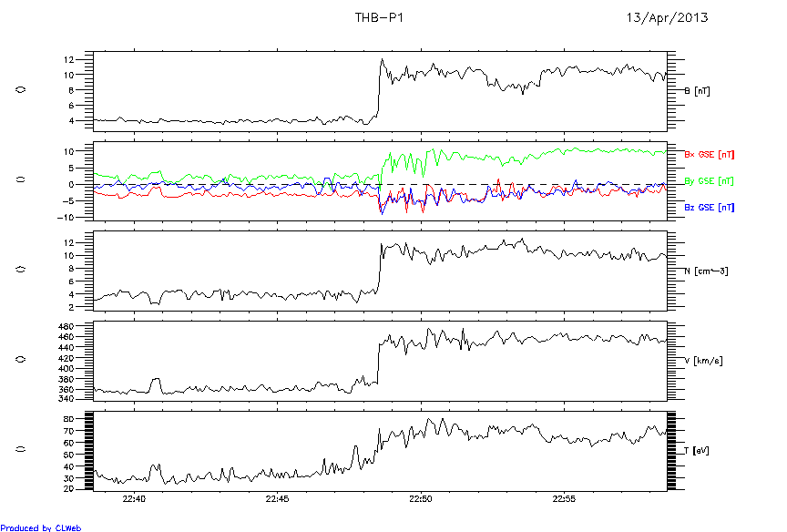This screenshot has height=532, width=787.
Task: Click the 20 tick on the temperature axis
Action: coord(68,489)
